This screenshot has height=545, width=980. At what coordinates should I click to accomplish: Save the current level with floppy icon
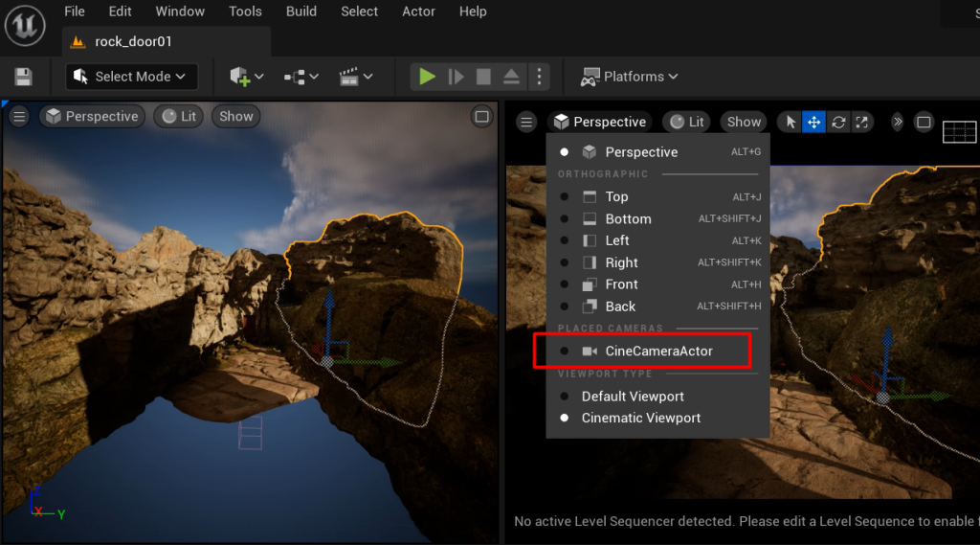point(23,77)
